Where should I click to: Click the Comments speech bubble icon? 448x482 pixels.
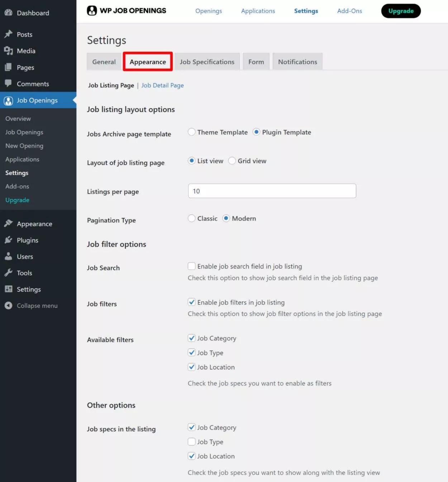click(8, 83)
